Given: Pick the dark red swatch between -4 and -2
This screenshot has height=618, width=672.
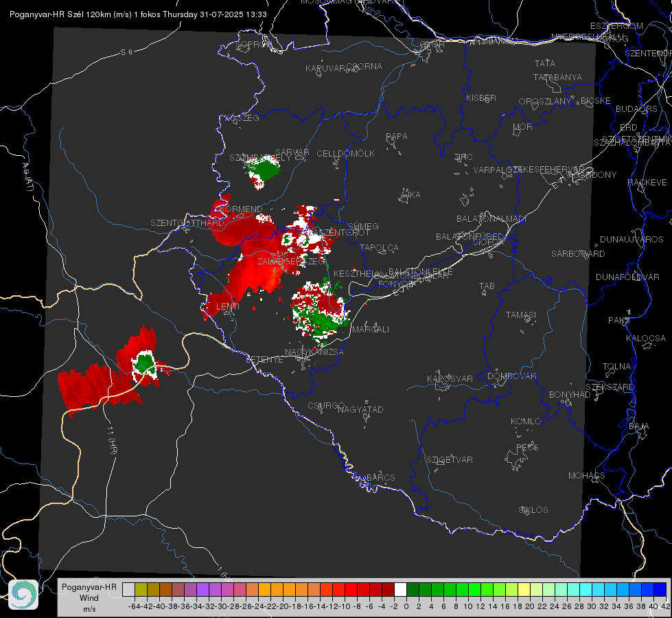Looking at the screenshot, I should coord(388,589).
